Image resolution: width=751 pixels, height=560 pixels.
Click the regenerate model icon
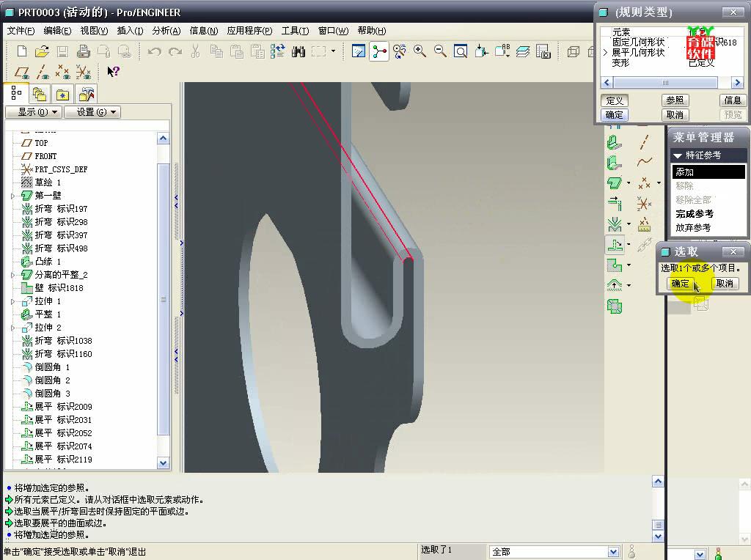[x=278, y=51]
